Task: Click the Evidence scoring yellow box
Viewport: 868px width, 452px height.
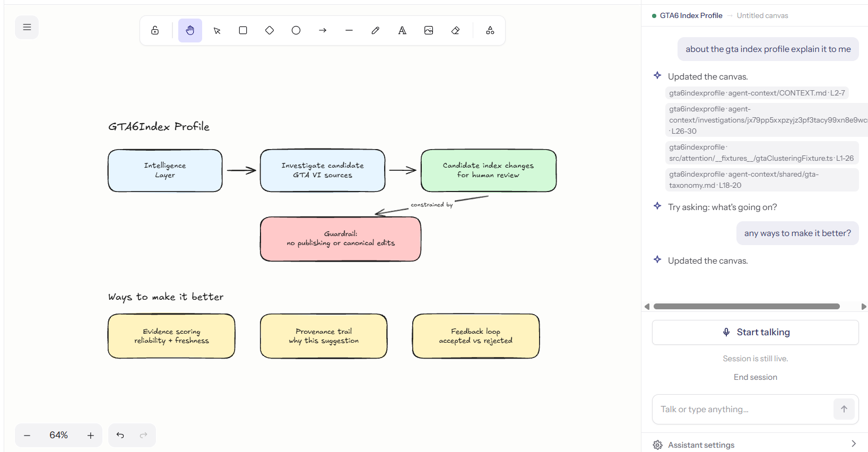Action: [x=171, y=336]
